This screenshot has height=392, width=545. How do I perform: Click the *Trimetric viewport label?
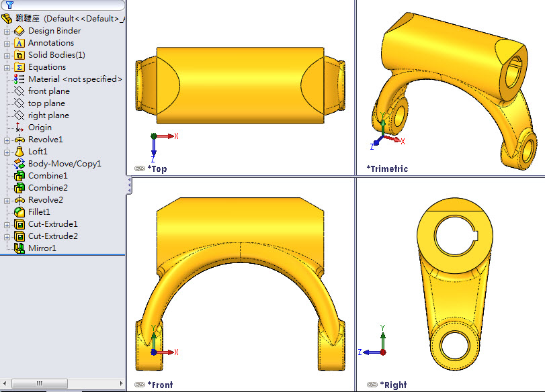[x=387, y=168]
